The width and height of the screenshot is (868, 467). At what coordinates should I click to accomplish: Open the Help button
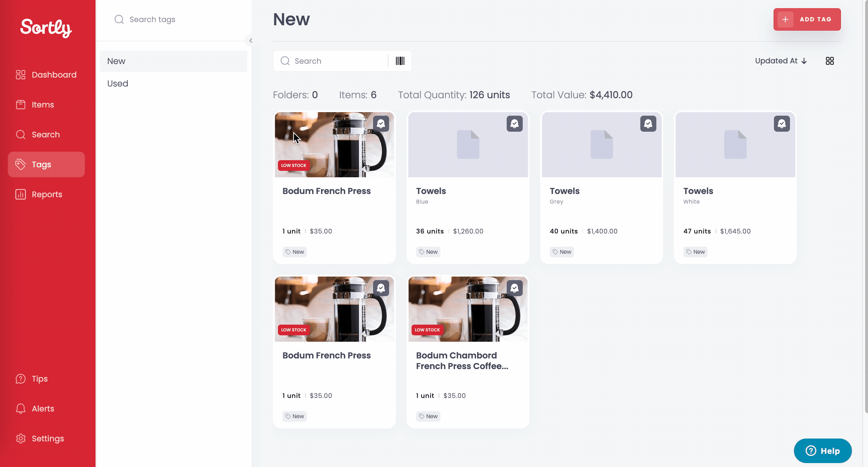(823, 451)
